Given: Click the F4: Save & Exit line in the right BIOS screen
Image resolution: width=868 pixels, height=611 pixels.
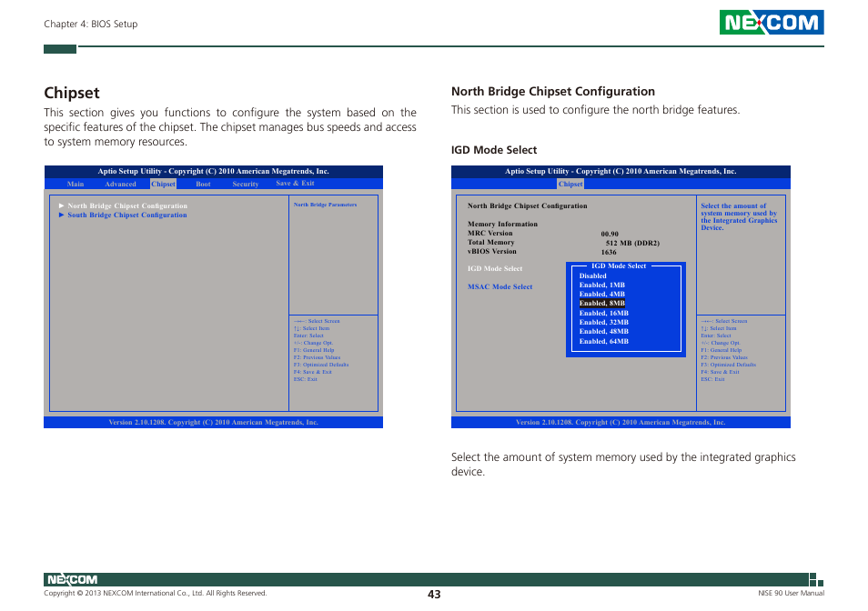Looking at the screenshot, I should [720, 372].
